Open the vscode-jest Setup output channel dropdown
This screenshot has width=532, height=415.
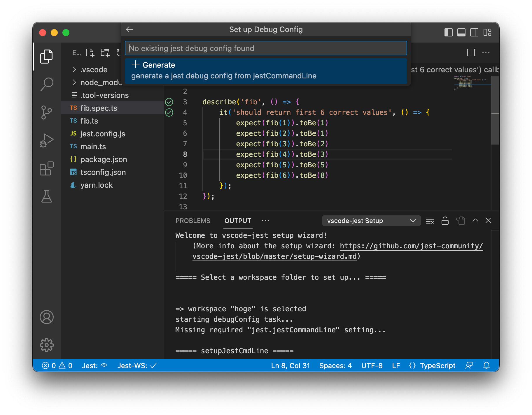click(371, 221)
